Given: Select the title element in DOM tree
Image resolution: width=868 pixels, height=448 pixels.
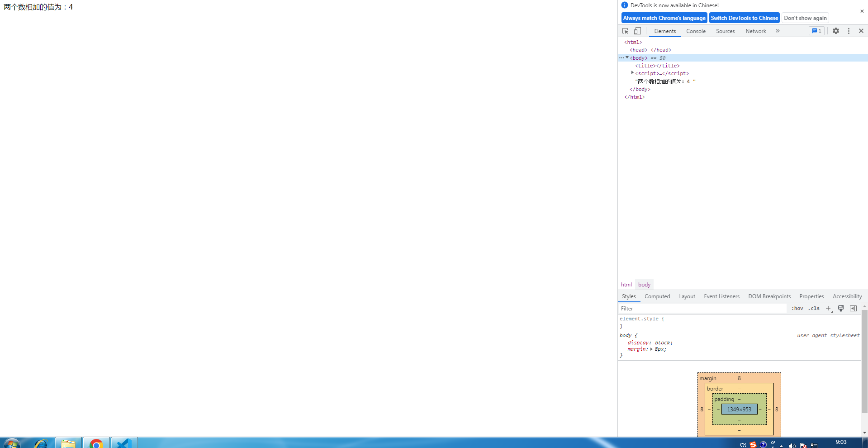Looking at the screenshot, I should tap(657, 66).
